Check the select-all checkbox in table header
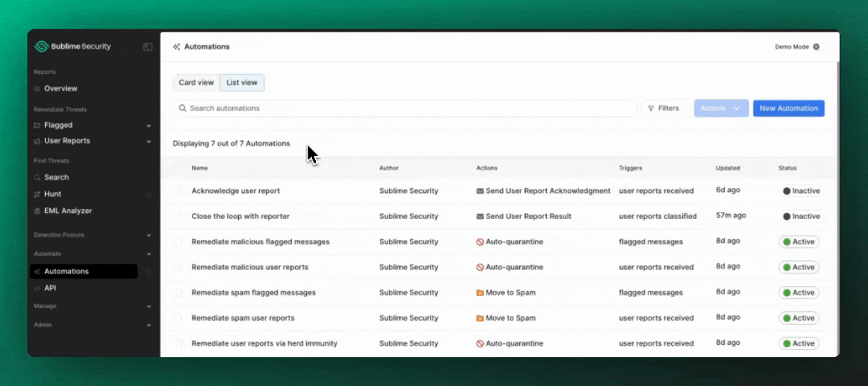 click(177, 168)
